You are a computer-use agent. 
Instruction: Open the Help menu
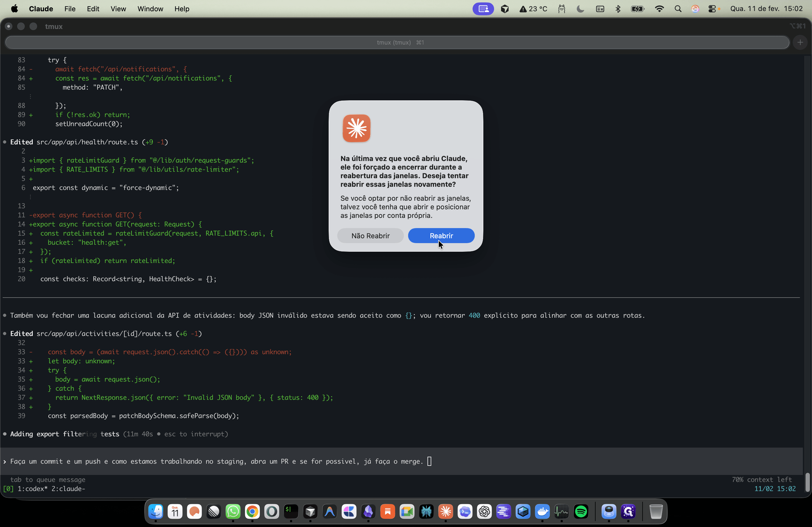[182, 9]
